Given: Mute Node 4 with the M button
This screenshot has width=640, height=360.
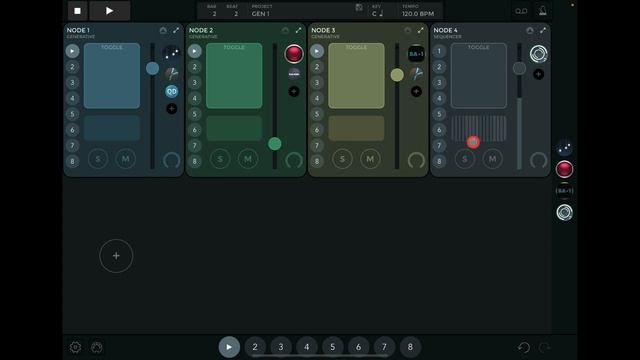Looking at the screenshot, I should (x=493, y=159).
